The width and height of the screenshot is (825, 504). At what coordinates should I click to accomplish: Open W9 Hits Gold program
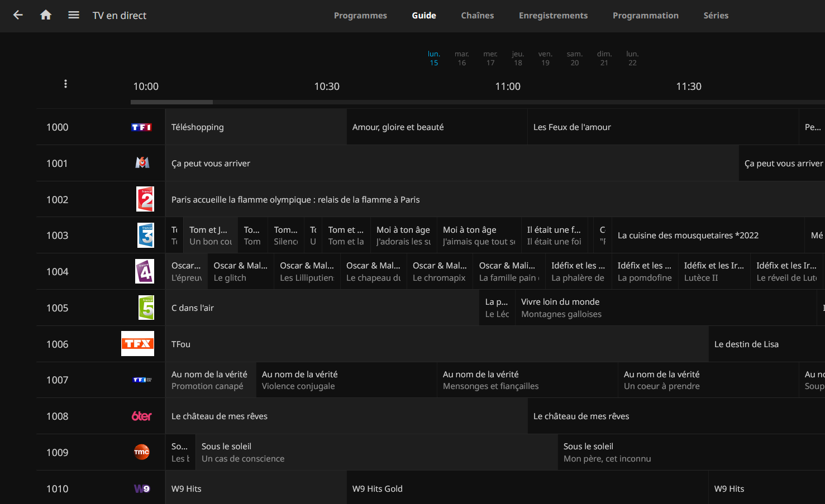point(527,488)
